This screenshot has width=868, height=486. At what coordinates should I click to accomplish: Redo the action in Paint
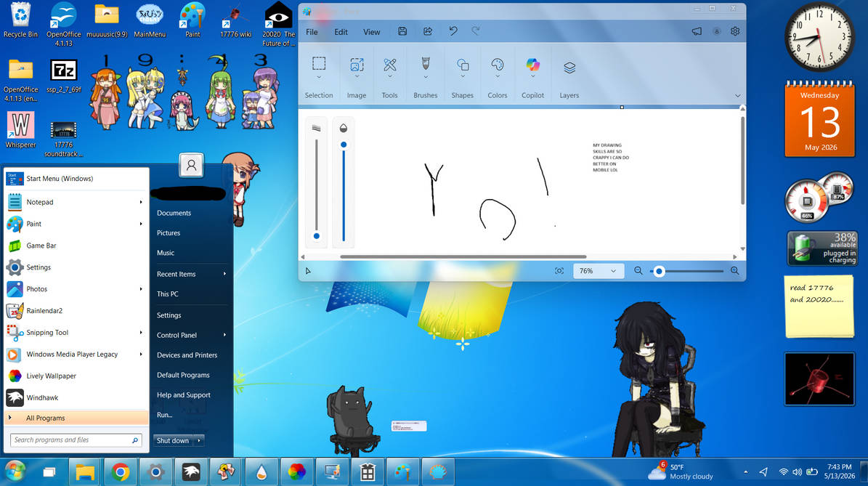click(x=476, y=31)
